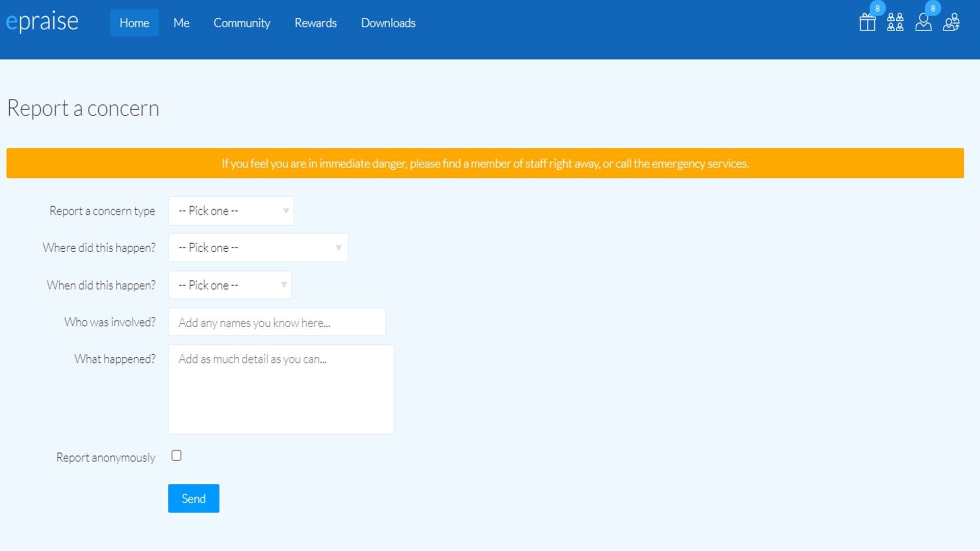Navigate to the Community menu tab
This screenshot has height=551, width=980.
point(242,22)
